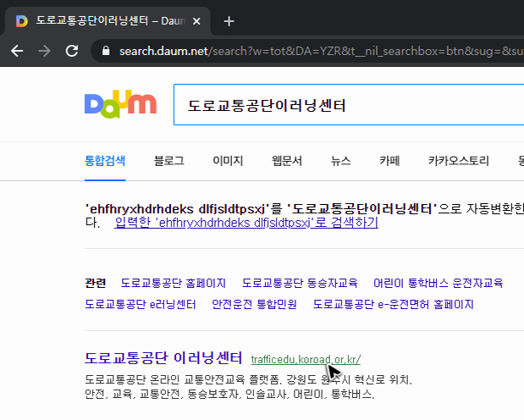Click the padlock site security icon
The image size is (524, 420).
click(x=106, y=51)
